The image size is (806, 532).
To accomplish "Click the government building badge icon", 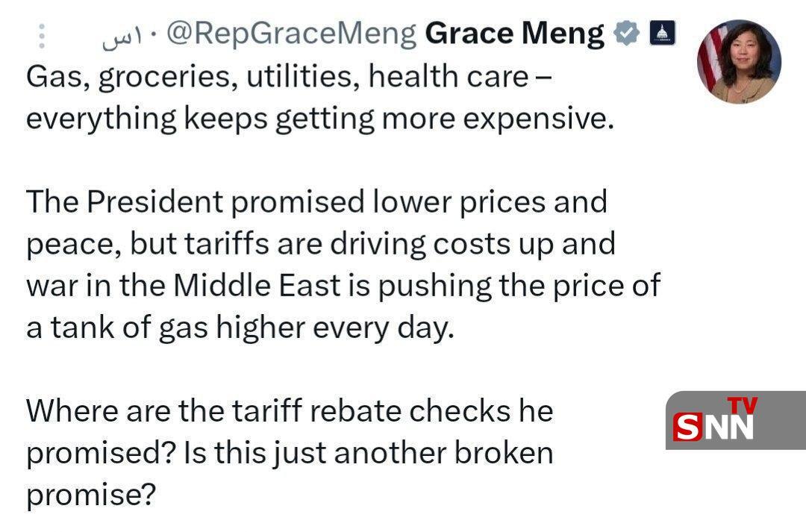I will click(662, 34).
